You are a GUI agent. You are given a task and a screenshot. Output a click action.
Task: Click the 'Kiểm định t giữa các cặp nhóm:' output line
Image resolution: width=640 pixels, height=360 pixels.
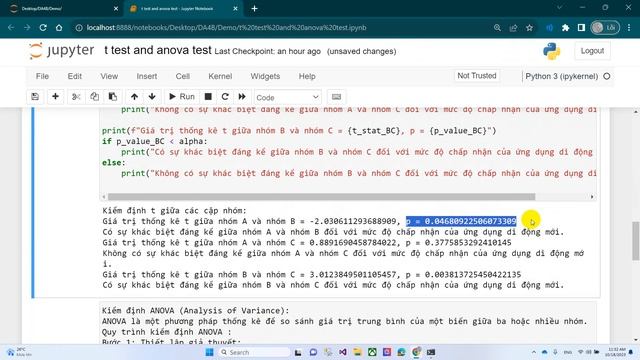pyautogui.click(x=175, y=211)
